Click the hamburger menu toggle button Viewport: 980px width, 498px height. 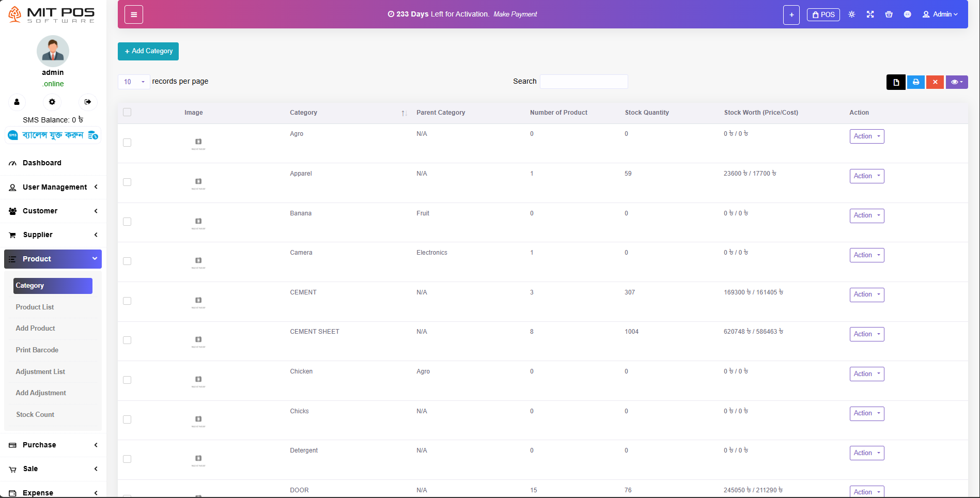[134, 14]
